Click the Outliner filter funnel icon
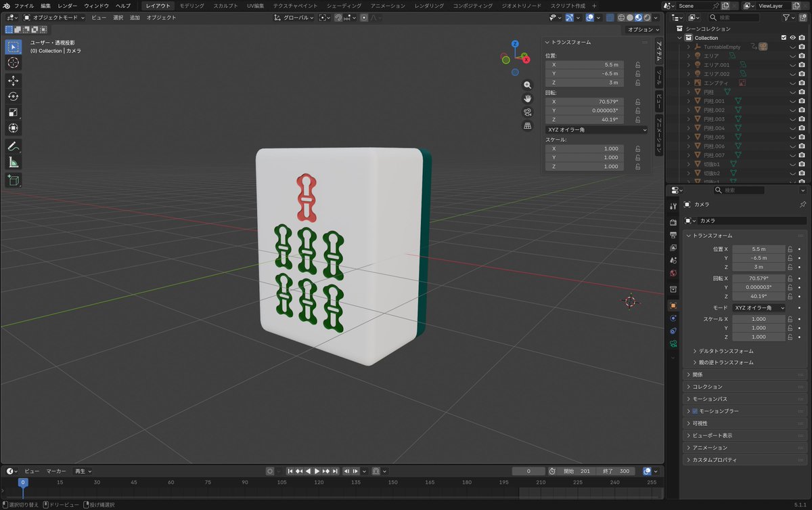 [x=785, y=17]
